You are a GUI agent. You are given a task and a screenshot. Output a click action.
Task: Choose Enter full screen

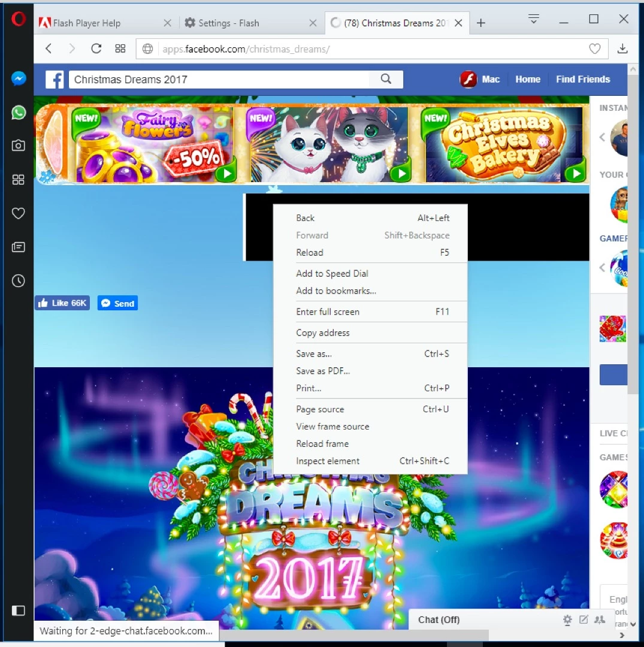click(x=370, y=312)
